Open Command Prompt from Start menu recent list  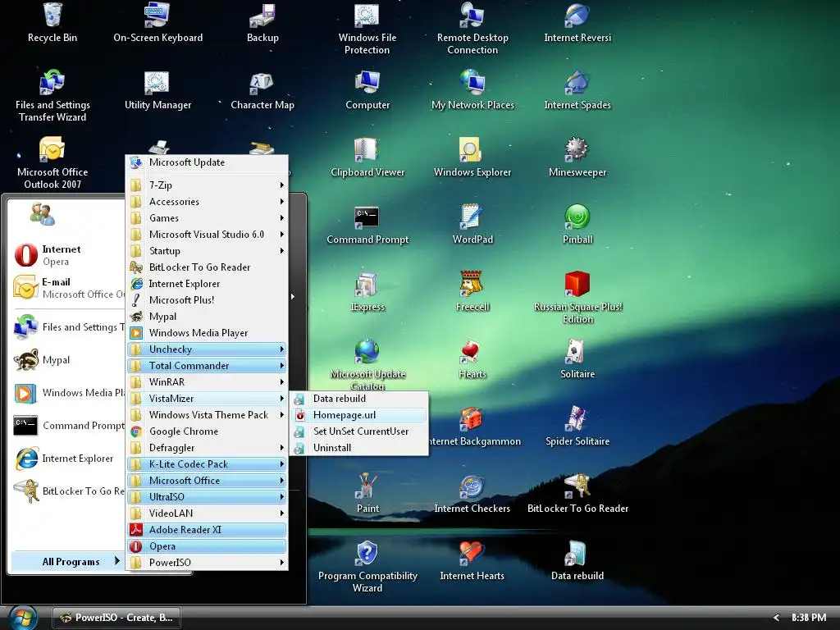point(67,426)
